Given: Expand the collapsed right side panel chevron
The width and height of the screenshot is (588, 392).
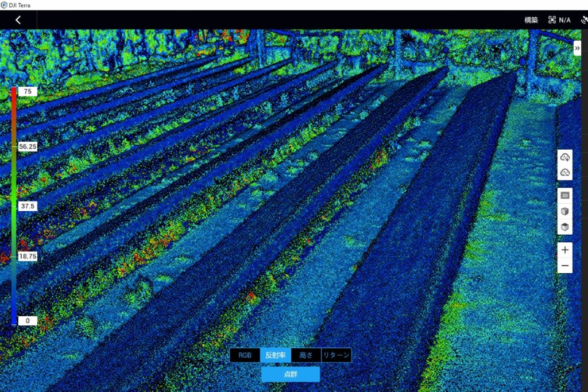Looking at the screenshot, I should [578, 48].
